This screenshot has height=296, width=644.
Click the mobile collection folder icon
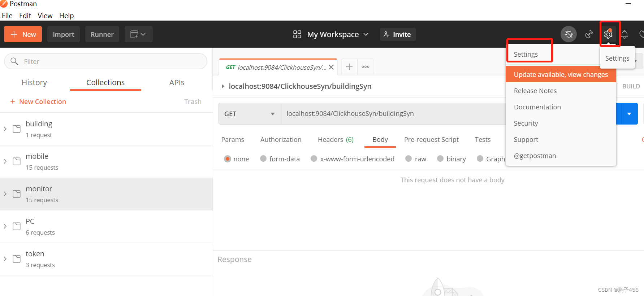pyautogui.click(x=17, y=161)
